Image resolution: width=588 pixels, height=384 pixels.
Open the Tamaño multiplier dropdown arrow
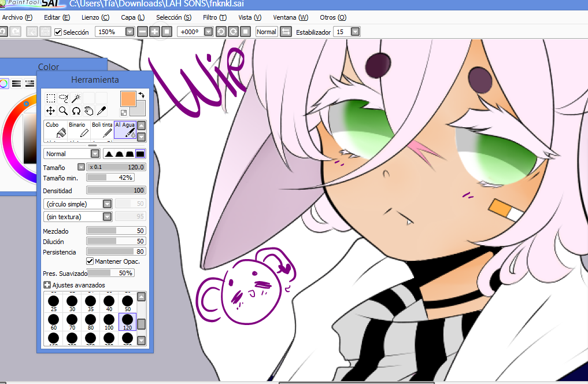click(81, 167)
